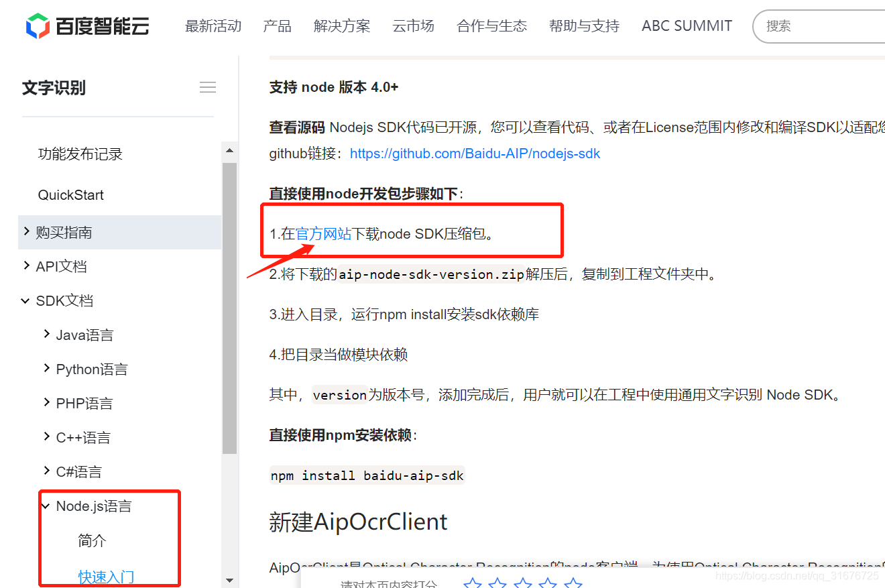This screenshot has height=588, width=885.
Task: Click the 支持 node 版本 4.0+ text
Action: 334,87
